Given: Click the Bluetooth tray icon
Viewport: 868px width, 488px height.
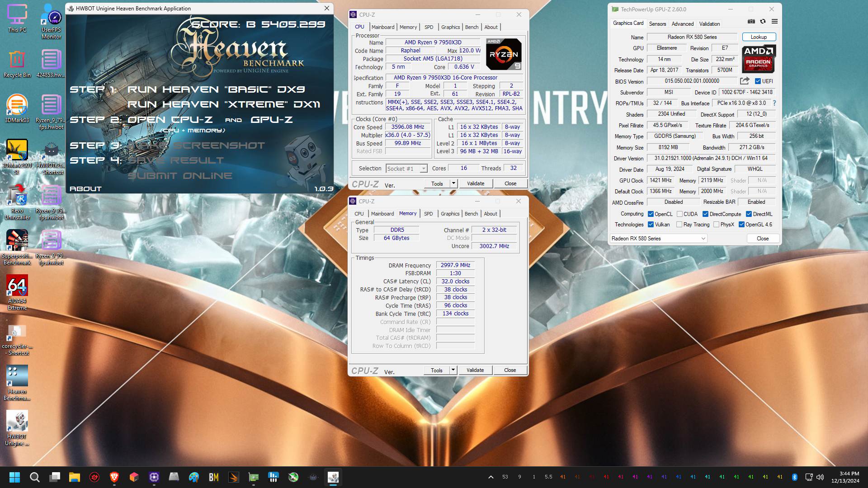Looking at the screenshot, I should (794, 477).
